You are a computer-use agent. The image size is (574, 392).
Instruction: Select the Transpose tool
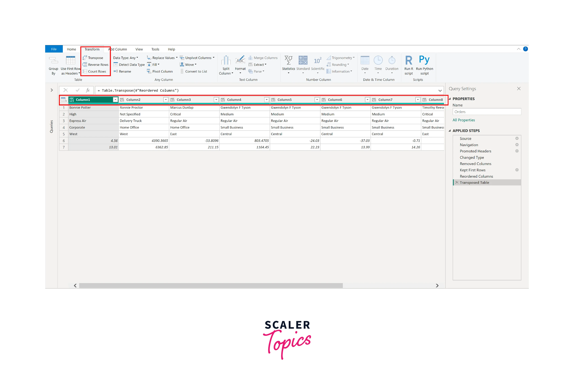[95, 58]
